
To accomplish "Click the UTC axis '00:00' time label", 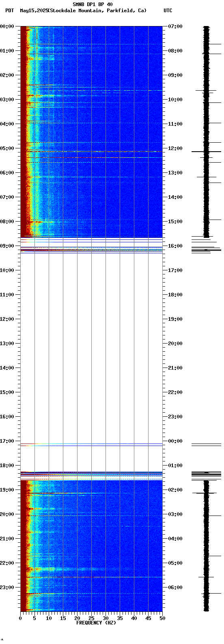I will pos(175,441).
